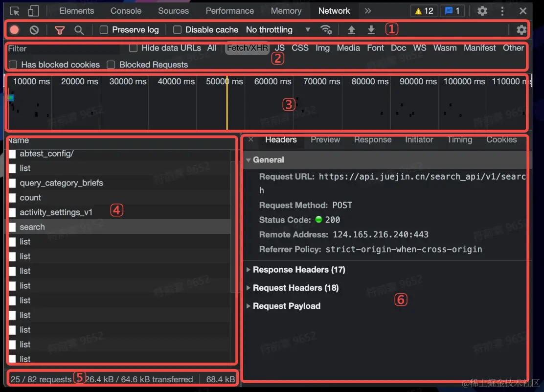
Task: Open the Performance tab
Action: (229, 11)
